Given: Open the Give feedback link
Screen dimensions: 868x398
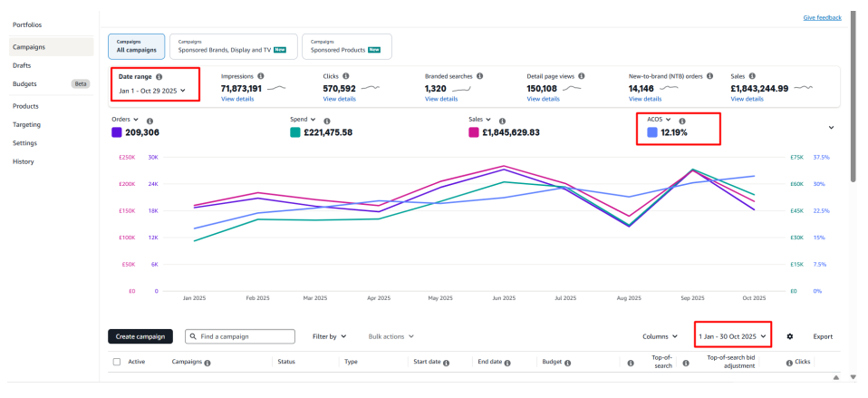Looking at the screenshot, I should pyautogui.click(x=822, y=18).
